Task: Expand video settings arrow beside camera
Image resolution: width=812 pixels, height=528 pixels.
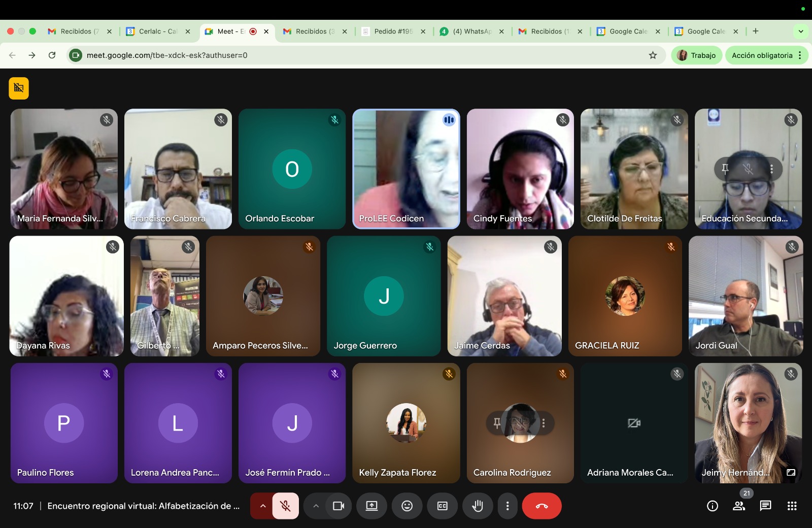Action: pyautogui.click(x=316, y=506)
